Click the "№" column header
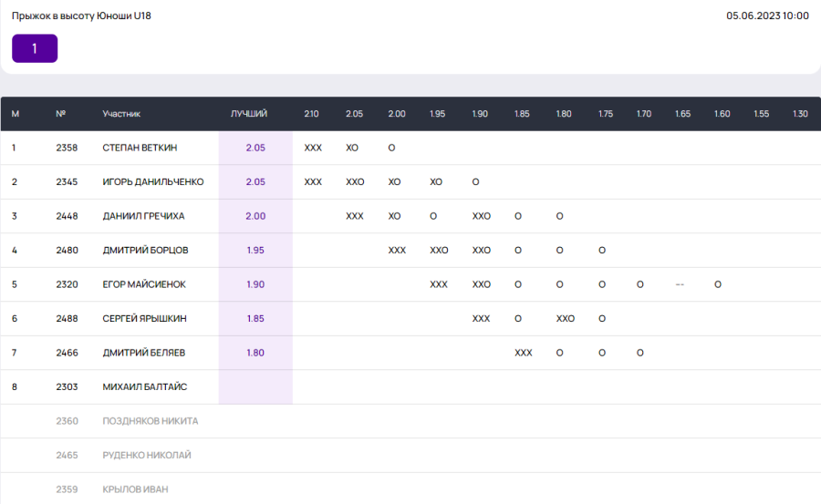821x504 pixels. click(61, 114)
